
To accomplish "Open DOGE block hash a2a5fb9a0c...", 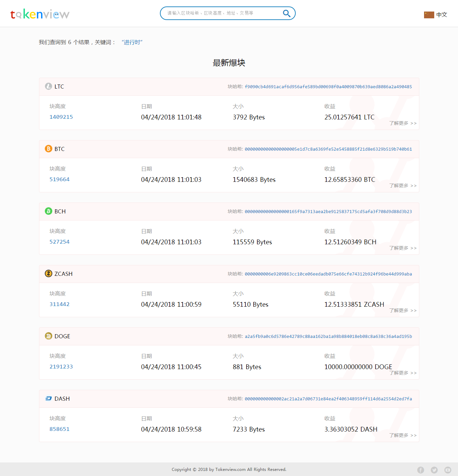I will (328, 337).
